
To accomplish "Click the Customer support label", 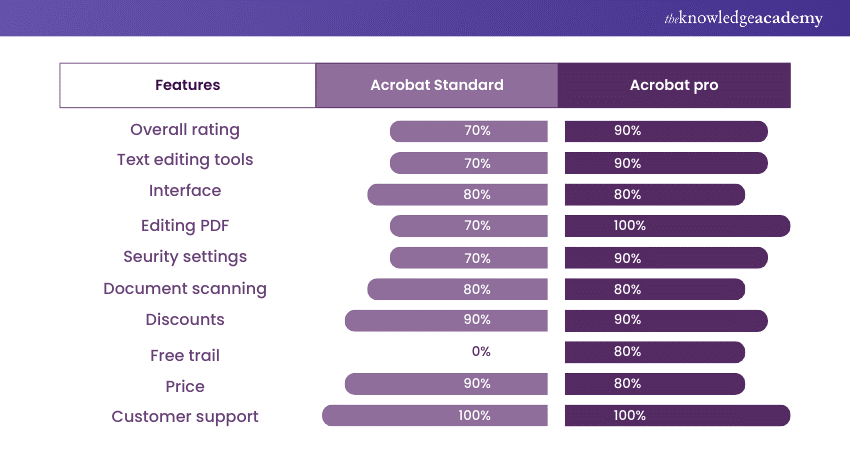I will (185, 417).
